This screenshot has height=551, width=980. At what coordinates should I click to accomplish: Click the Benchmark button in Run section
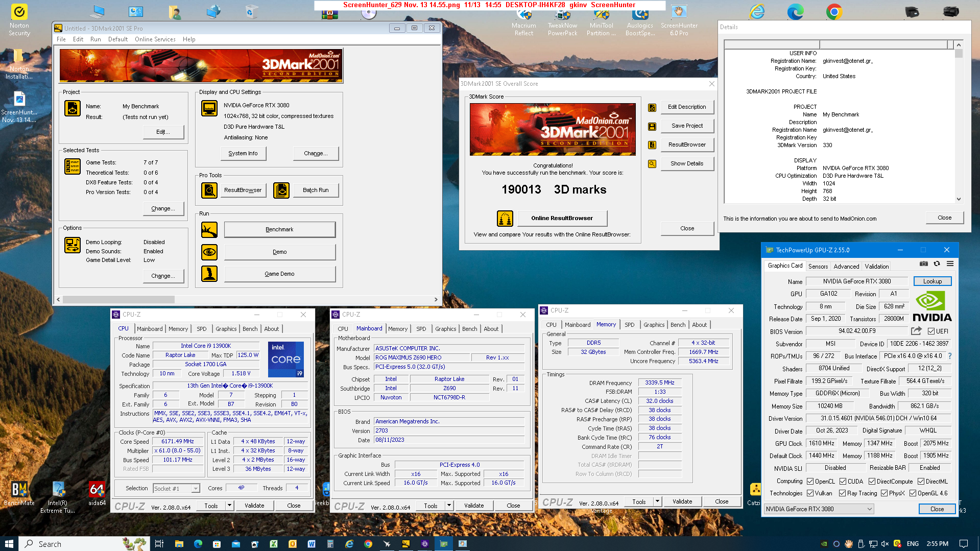(279, 230)
